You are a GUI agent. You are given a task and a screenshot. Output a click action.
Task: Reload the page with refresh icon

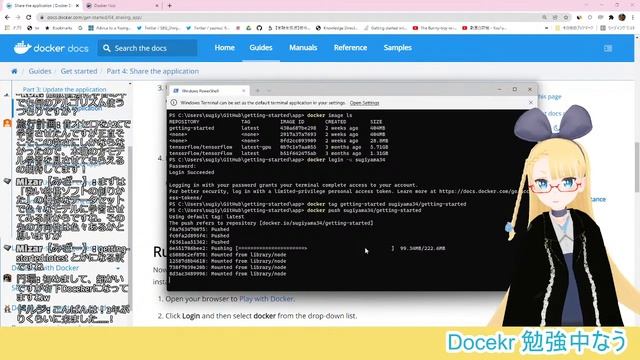pyautogui.click(x=29, y=18)
